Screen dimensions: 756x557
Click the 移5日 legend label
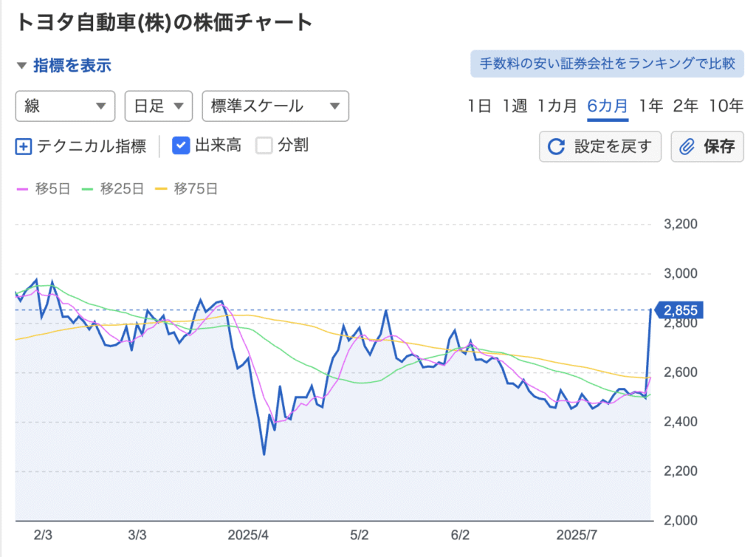[52, 189]
